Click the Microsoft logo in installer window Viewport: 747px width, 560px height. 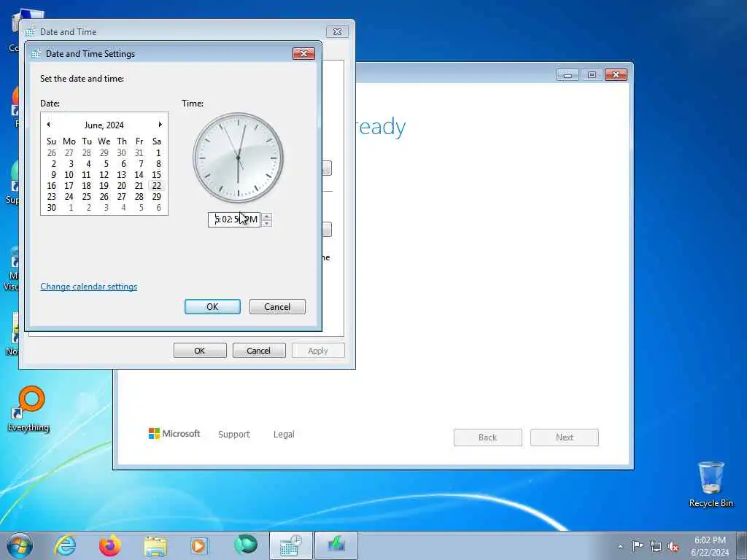coord(174,433)
